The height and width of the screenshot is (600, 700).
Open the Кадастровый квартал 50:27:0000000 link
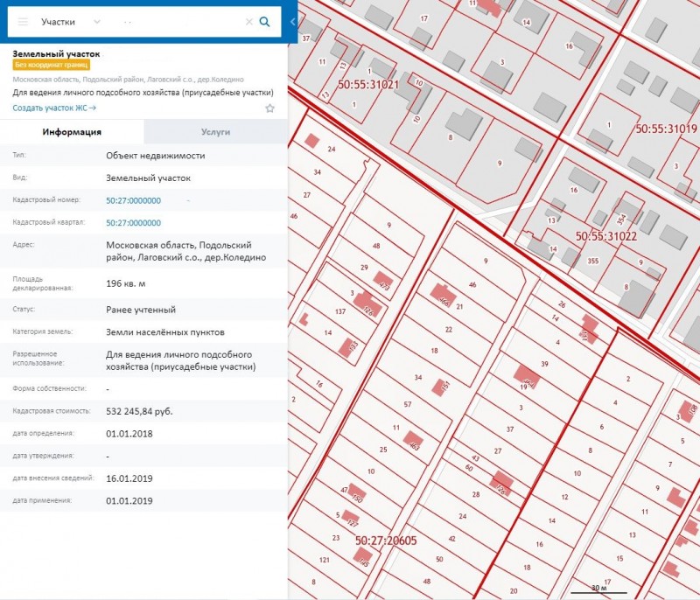click(x=133, y=223)
